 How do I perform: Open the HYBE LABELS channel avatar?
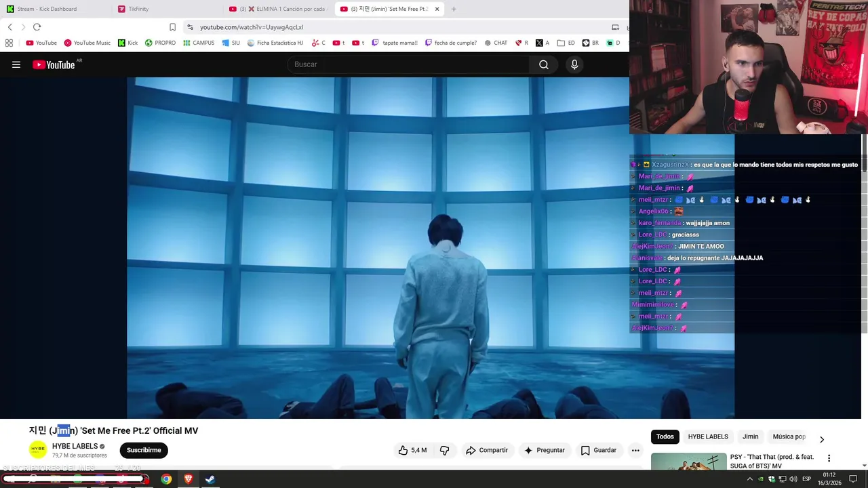click(38, 450)
